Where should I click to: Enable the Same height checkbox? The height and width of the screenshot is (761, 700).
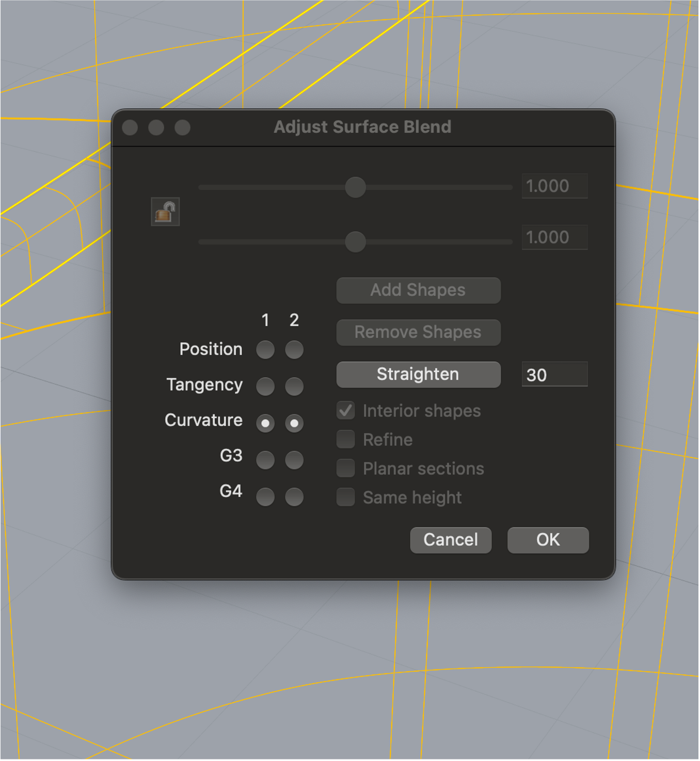[346, 497]
